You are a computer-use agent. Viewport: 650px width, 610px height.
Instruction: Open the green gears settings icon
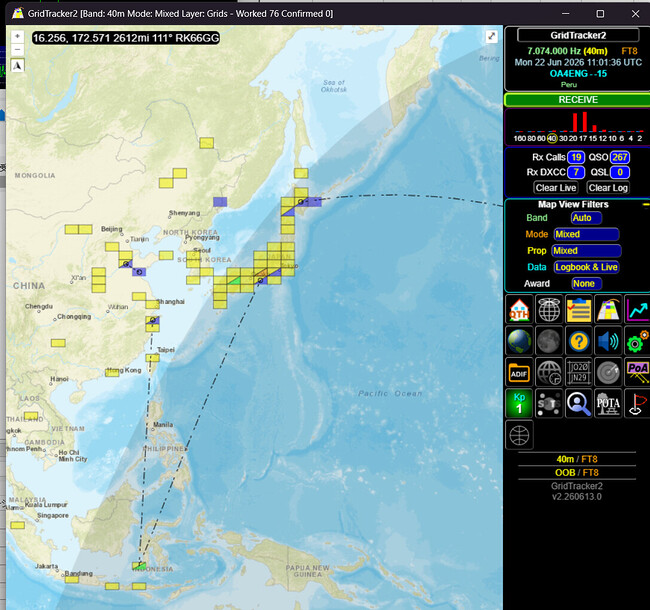pos(637,341)
